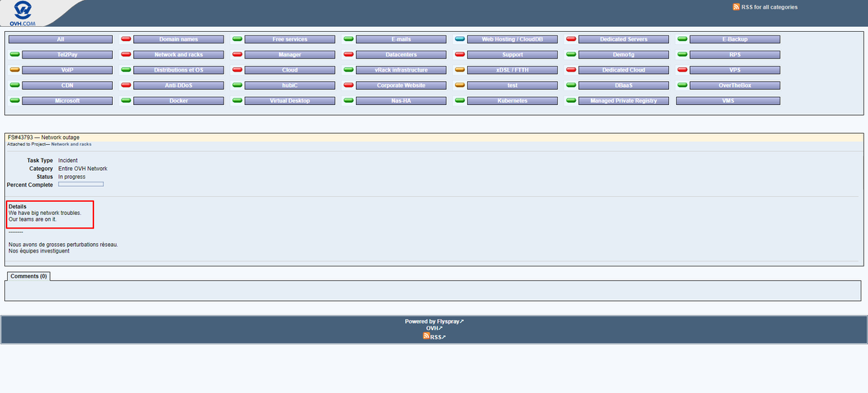Click the status value In progress
This screenshot has height=393, width=868.
pyautogui.click(x=72, y=177)
